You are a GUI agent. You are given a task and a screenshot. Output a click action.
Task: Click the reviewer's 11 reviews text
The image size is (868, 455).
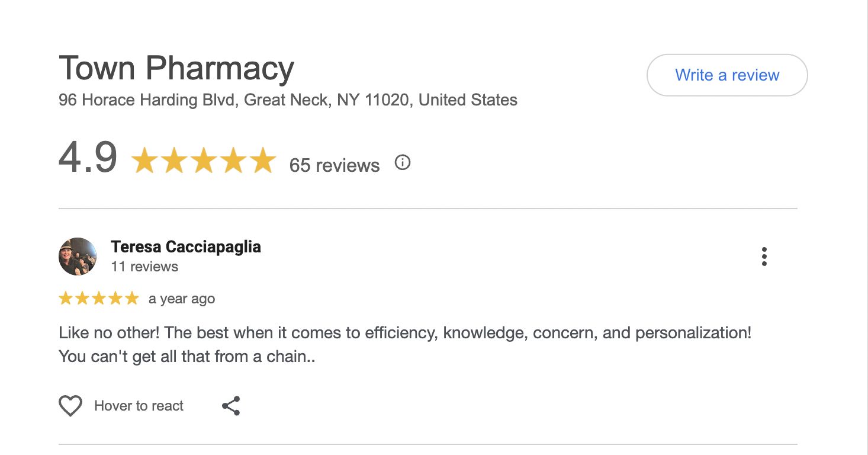coord(144,267)
